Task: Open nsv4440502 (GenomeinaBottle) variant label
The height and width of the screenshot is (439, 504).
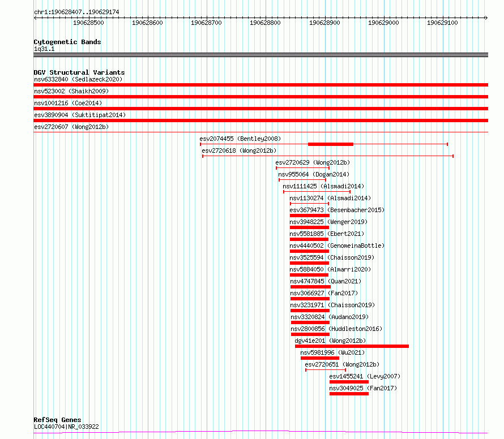Action: (x=337, y=246)
